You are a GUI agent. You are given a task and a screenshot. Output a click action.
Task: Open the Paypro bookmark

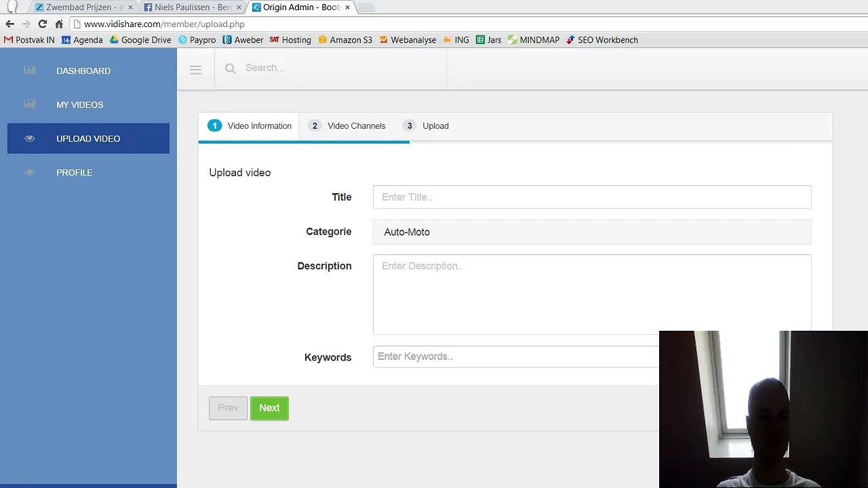tap(197, 40)
